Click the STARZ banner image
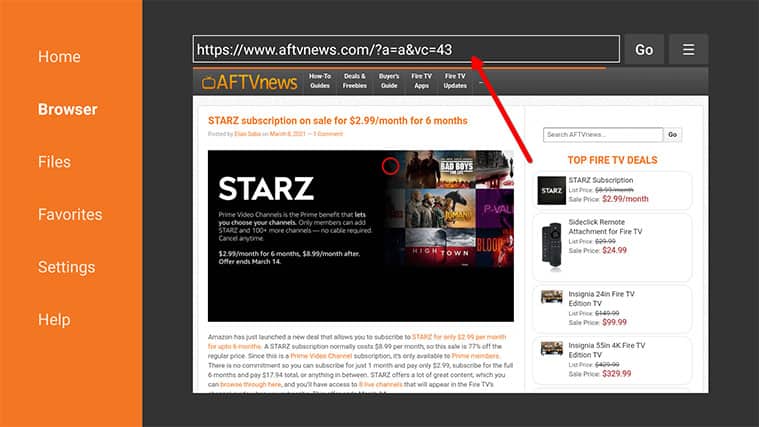The width and height of the screenshot is (759, 427). [361, 236]
